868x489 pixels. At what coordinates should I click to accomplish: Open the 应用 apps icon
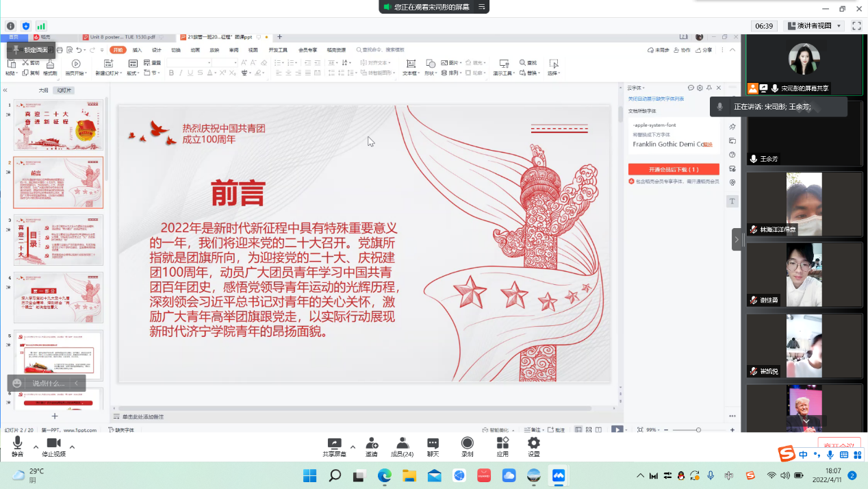pos(502,447)
